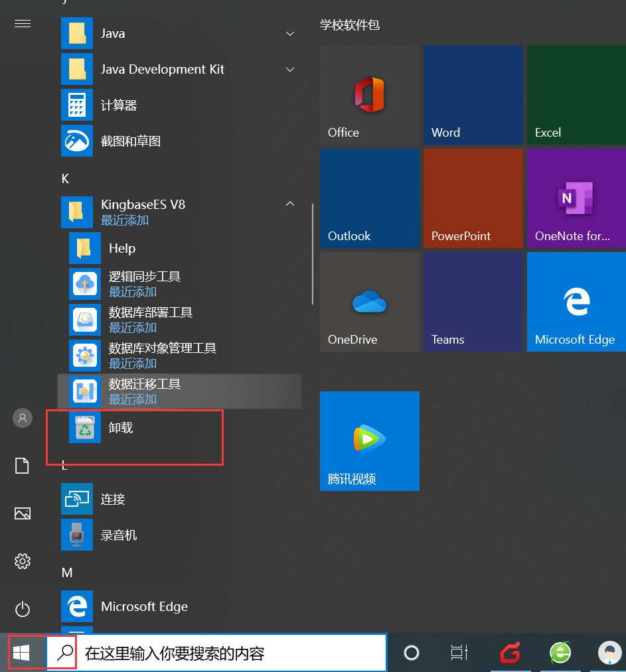Click the Windows Start button
626x672 pixels.
(x=21, y=653)
